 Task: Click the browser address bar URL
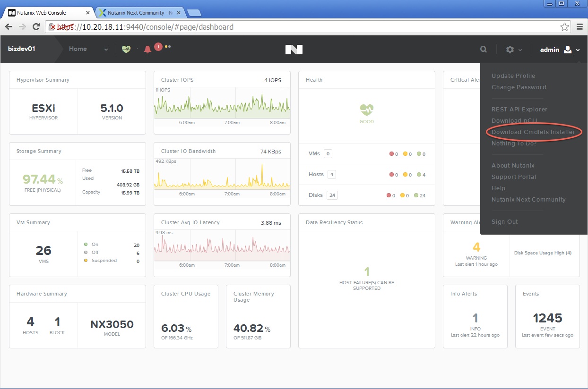[x=158, y=27]
